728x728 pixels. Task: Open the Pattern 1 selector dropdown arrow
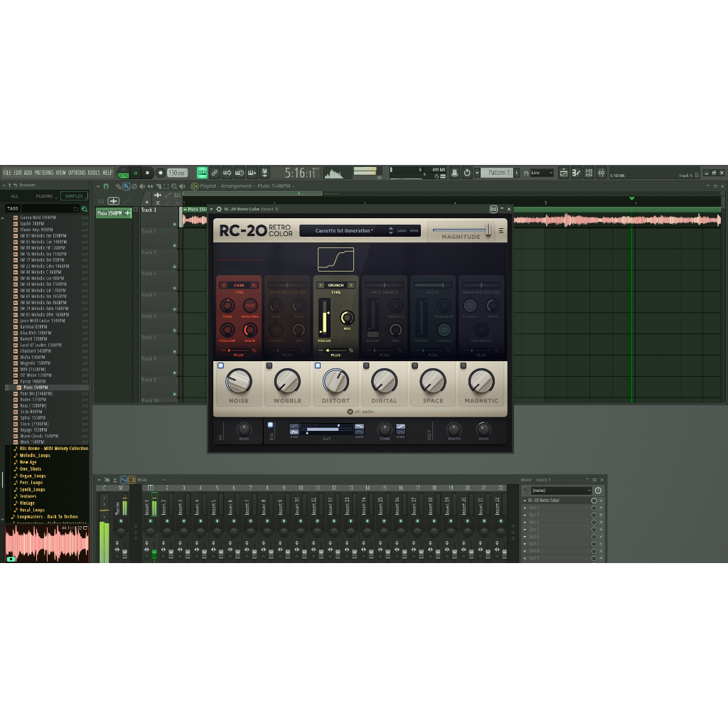tap(477, 173)
